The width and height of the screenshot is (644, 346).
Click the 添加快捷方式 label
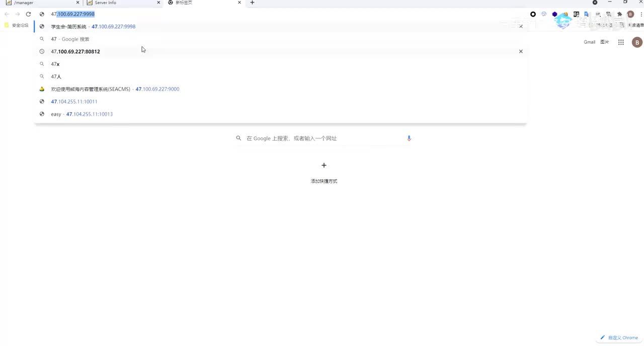(324, 181)
